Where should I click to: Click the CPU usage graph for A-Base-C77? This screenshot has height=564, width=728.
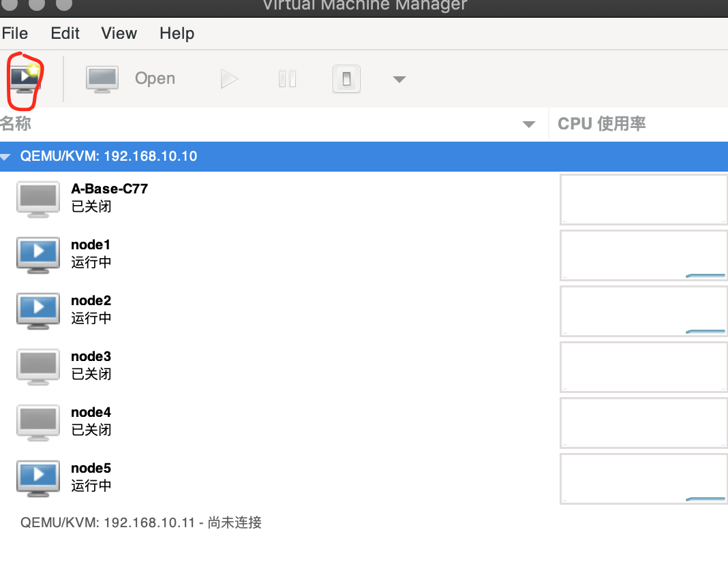[x=643, y=200]
